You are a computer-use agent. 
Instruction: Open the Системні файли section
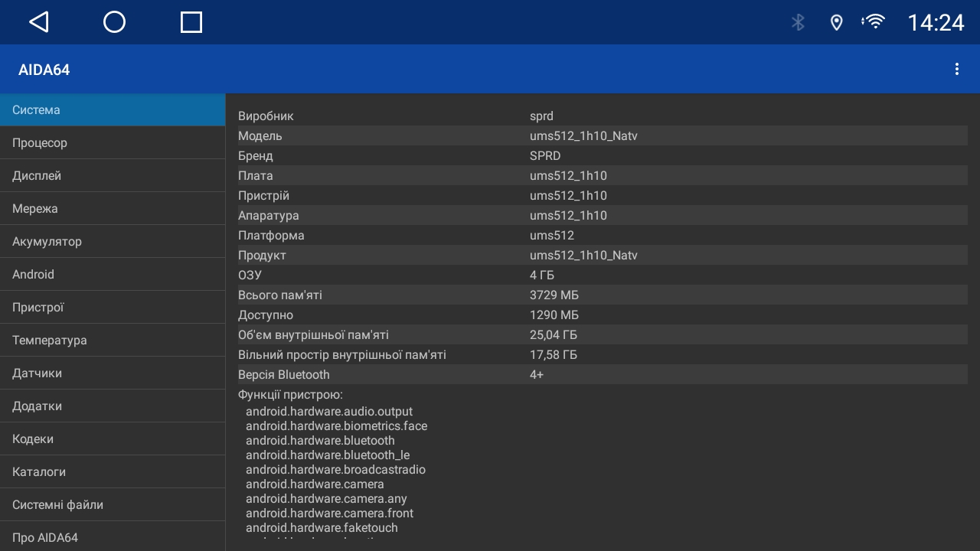pyautogui.click(x=113, y=505)
